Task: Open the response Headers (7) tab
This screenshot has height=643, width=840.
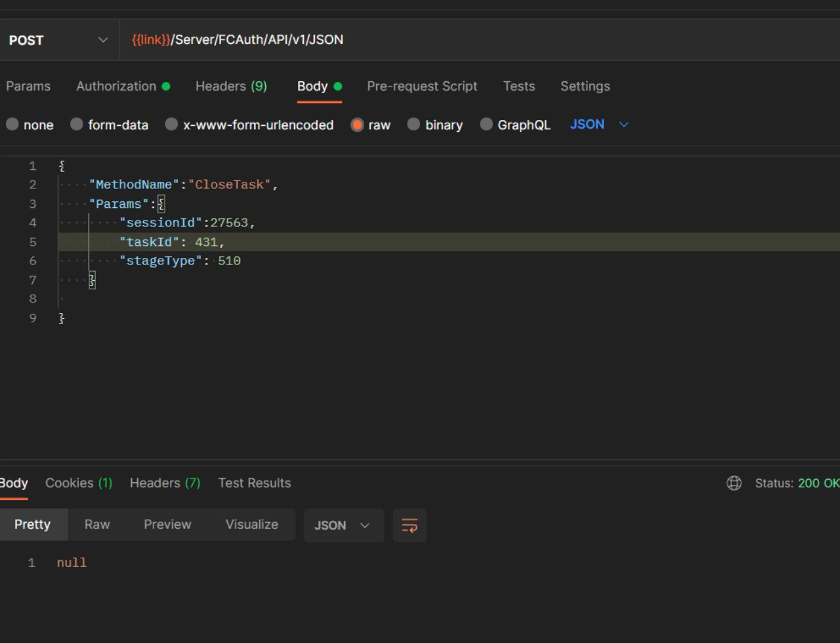Action: pyautogui.click(x=165, y=483)
